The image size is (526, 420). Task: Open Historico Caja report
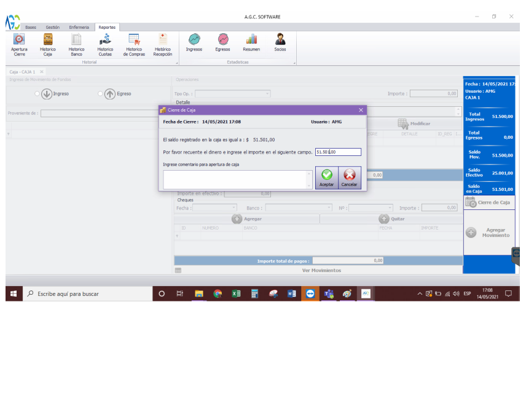(48, 45)
